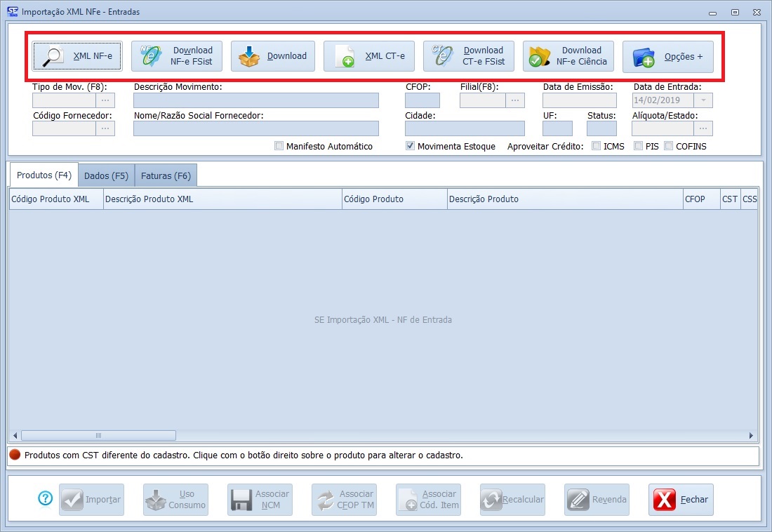Click the Fechar button

pyautogui.click(x=681, y=500)
